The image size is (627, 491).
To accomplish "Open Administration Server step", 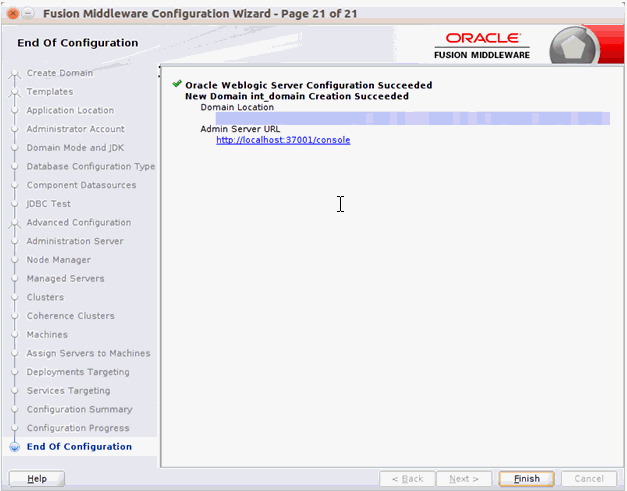I will point(75,241).
